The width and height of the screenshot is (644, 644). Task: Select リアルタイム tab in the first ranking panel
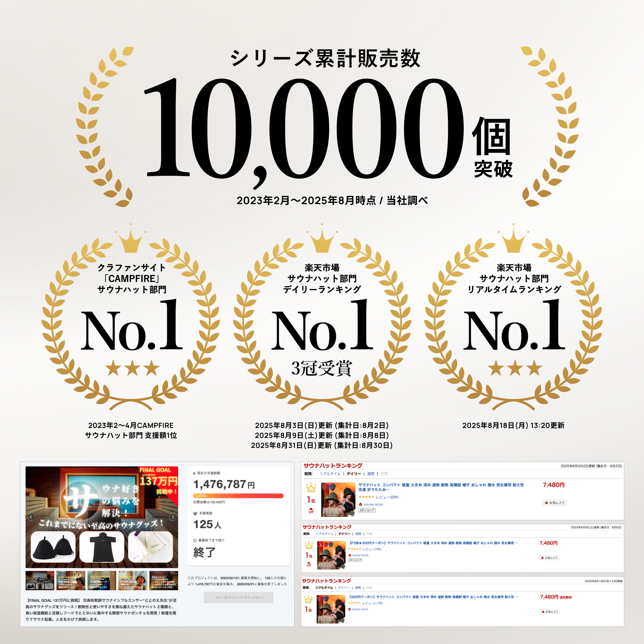pyautogui.click(x=330, y=474)
